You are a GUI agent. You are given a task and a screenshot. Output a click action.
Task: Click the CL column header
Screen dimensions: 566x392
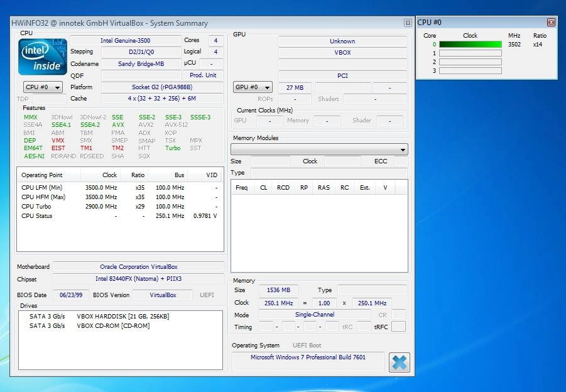click(263, 188)
